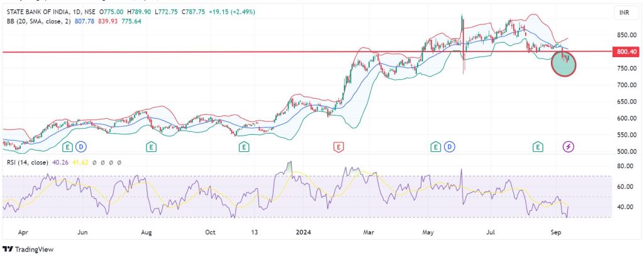Click the first blue D dividend marker near June
This screenshot has height=258, width=644.
[81, 146]
